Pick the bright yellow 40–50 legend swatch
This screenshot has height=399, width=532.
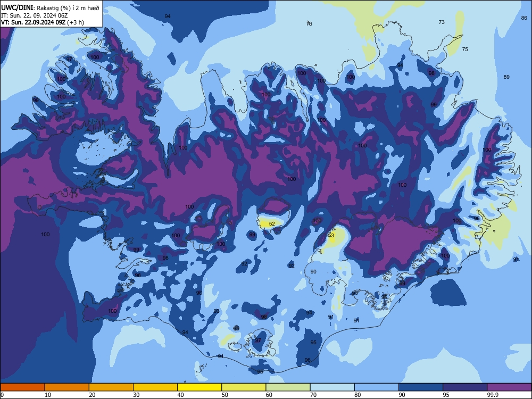click(199, 387)
